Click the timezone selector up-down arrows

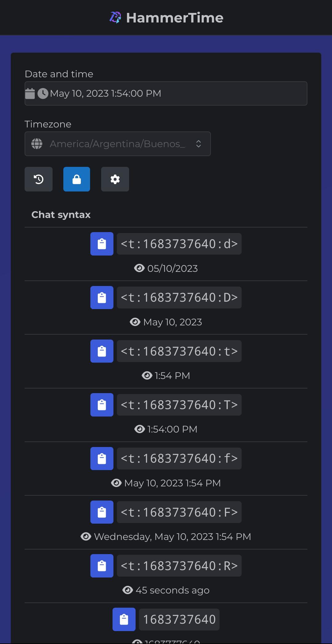pyautogui.click(x=199, y=144)
